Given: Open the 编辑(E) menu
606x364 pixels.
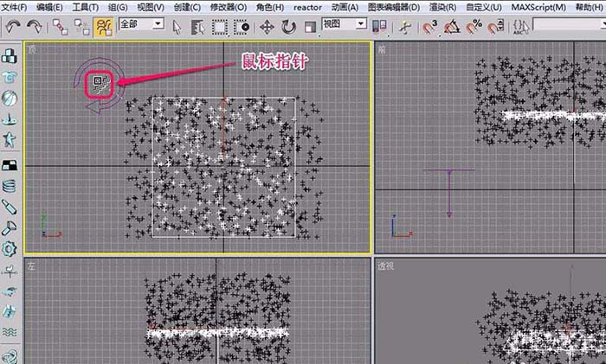Looking at the screenshot, I should click(x=49, y=7).
